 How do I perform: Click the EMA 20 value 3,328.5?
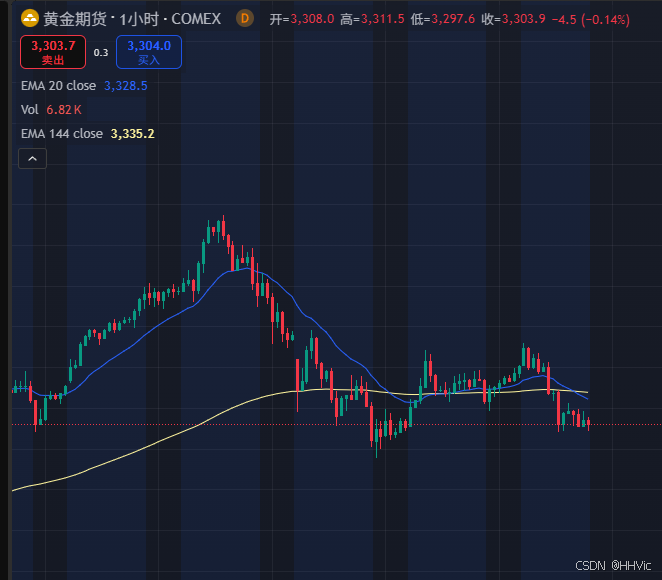point(126,86)
